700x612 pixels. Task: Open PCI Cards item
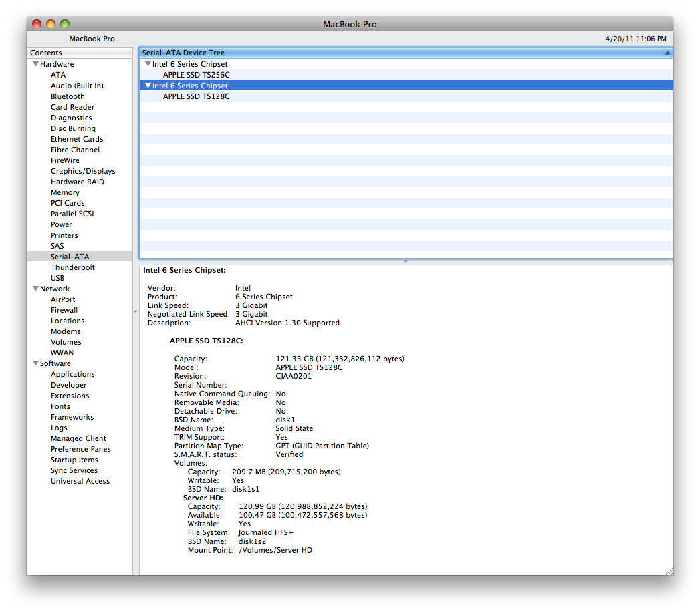click(x=68, y=203)
